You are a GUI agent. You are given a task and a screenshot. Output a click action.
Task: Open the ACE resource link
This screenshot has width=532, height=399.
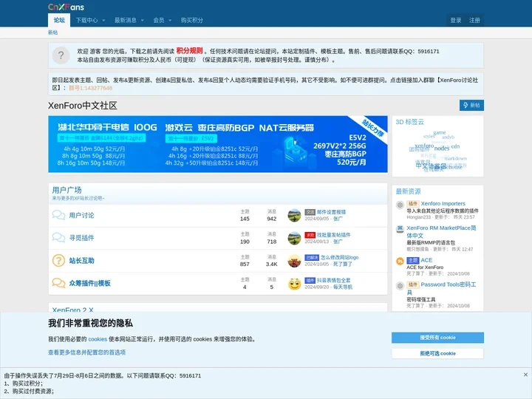click(426, 260)
